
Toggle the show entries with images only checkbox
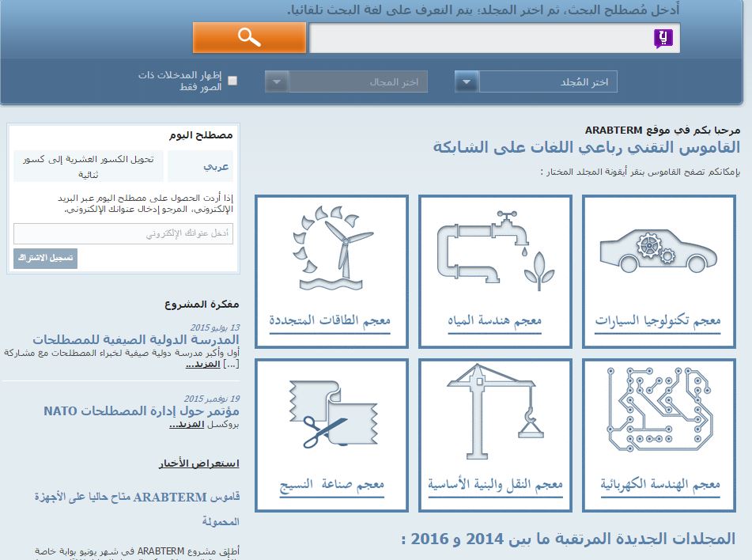pos(232,81)
